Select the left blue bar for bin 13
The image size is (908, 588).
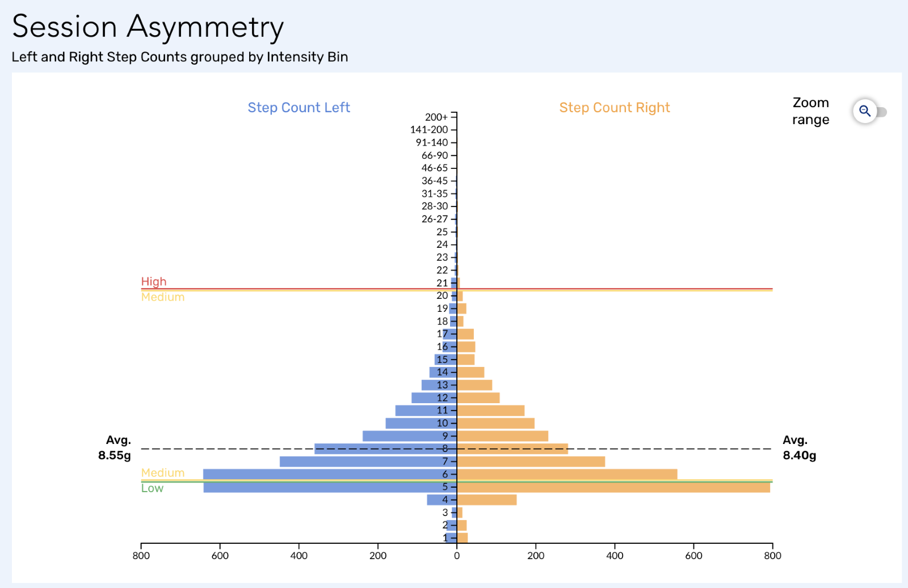click(439, 385)
